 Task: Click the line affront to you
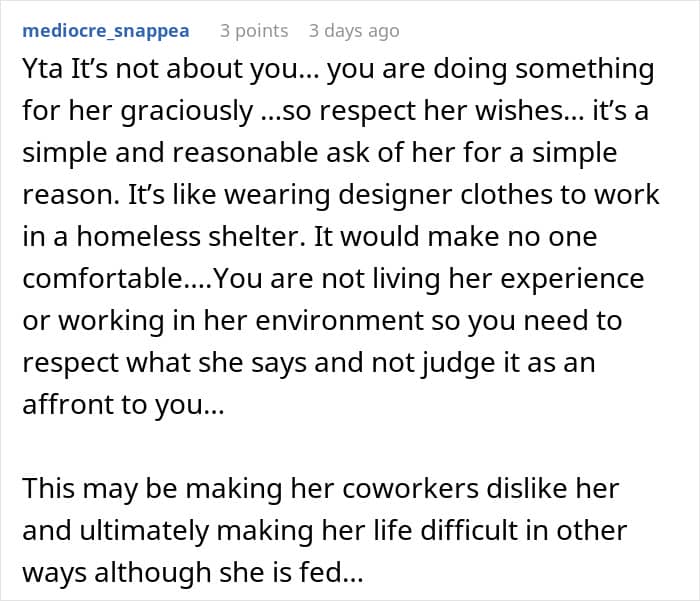point(123,405)
